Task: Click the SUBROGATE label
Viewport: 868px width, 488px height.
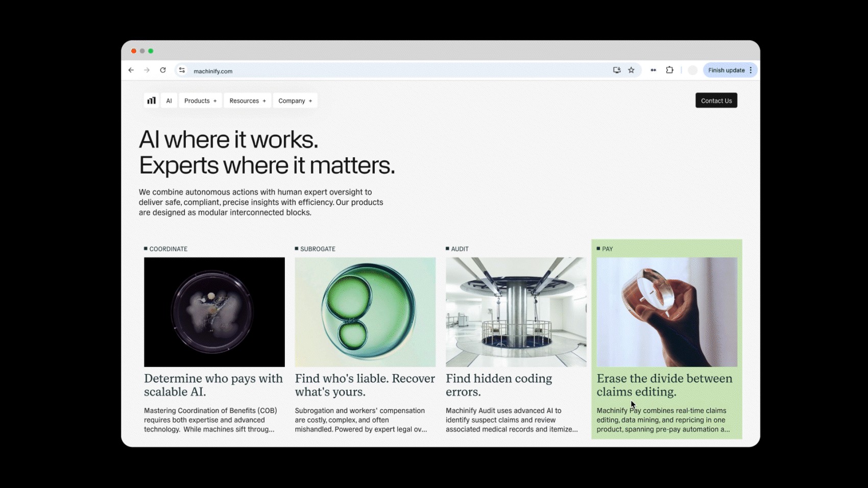Action: point(318,249)
